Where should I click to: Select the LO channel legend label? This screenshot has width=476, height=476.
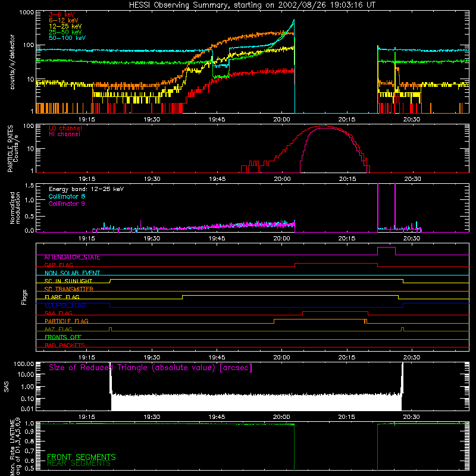point(65,128)
